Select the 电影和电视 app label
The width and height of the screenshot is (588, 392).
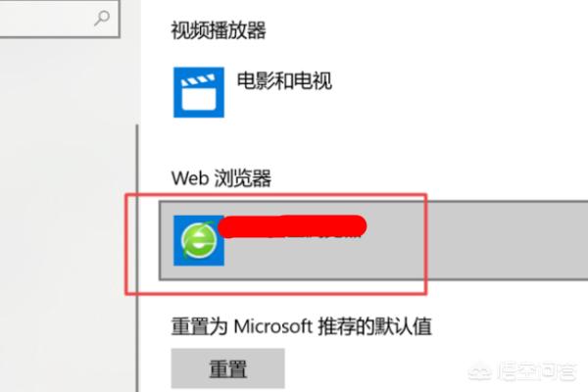284,80
